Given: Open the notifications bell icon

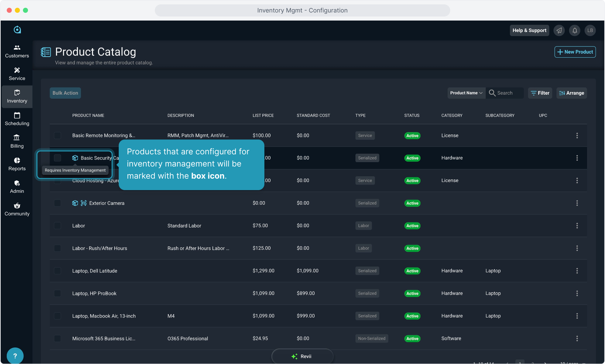Looking at the screenshot, I should pyautogui.click(x=575, y=30).
